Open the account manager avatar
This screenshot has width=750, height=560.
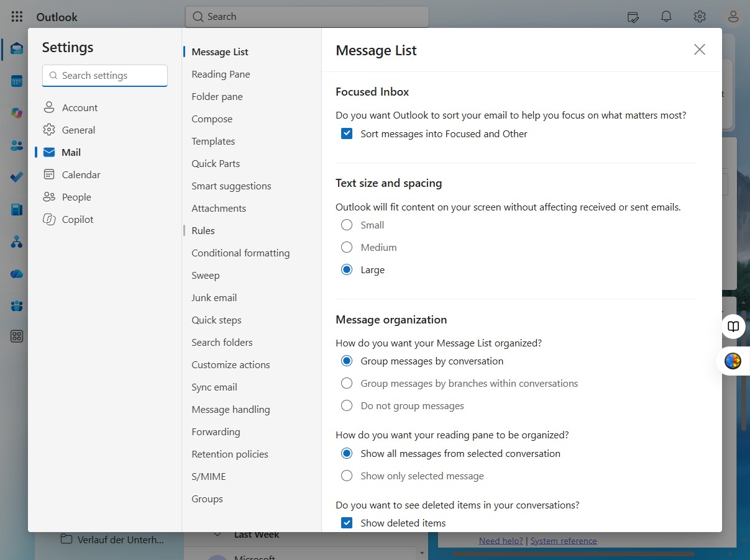point(733,17)
